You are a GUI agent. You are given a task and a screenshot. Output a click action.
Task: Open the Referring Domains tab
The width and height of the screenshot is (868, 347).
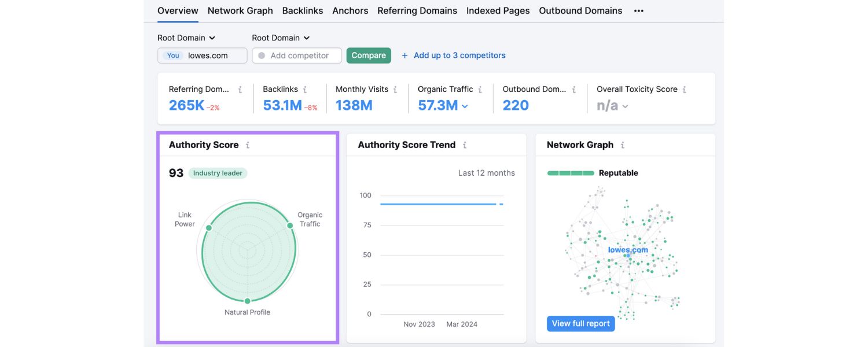[417, 10]
